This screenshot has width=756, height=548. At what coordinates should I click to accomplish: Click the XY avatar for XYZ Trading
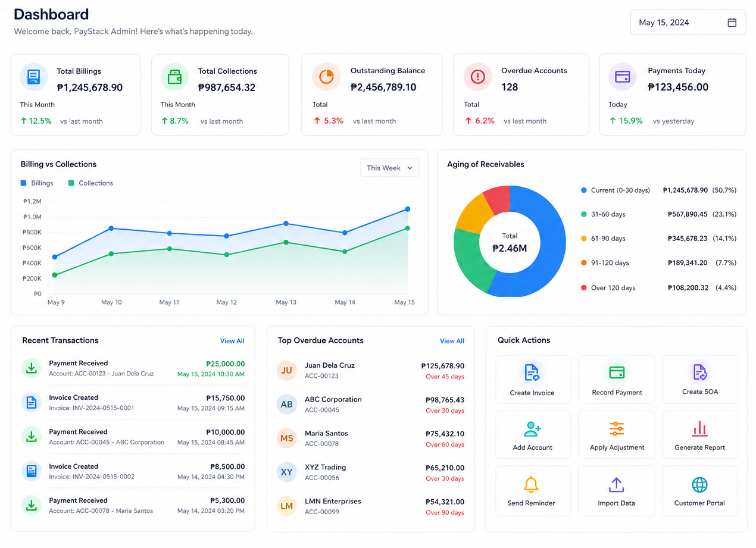point(287,472)
